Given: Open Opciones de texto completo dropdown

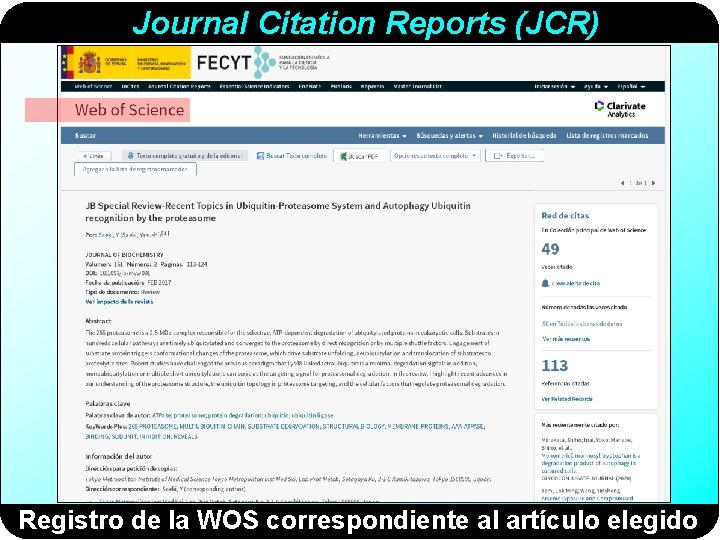Looking at the screenshot, I should pos(435,156).
